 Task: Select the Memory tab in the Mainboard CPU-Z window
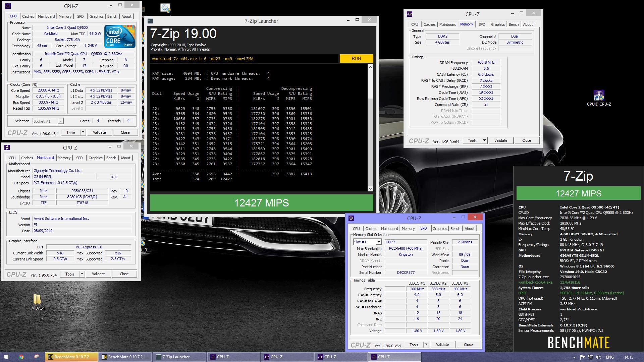(64, 158)
